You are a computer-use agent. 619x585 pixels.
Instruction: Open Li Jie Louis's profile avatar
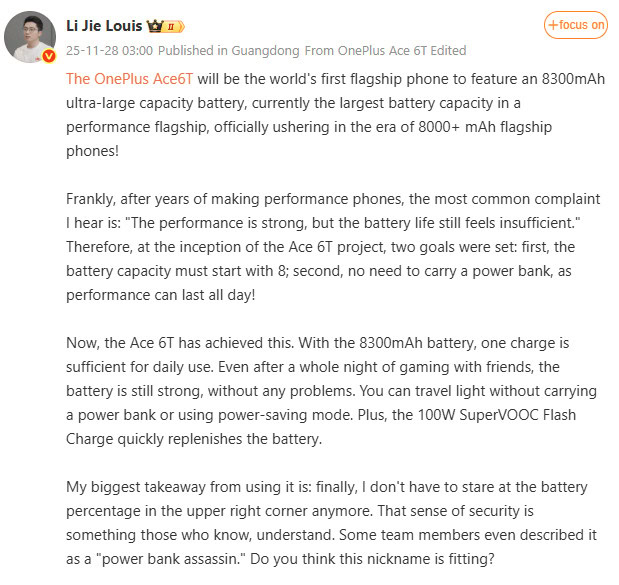pyautogui.click(x=31, y=37)
